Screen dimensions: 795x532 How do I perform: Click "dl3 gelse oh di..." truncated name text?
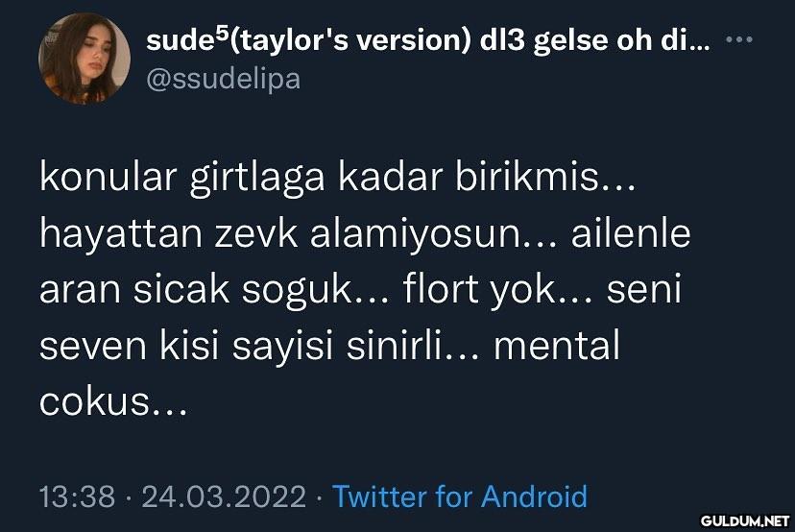[x=594, y=39]
